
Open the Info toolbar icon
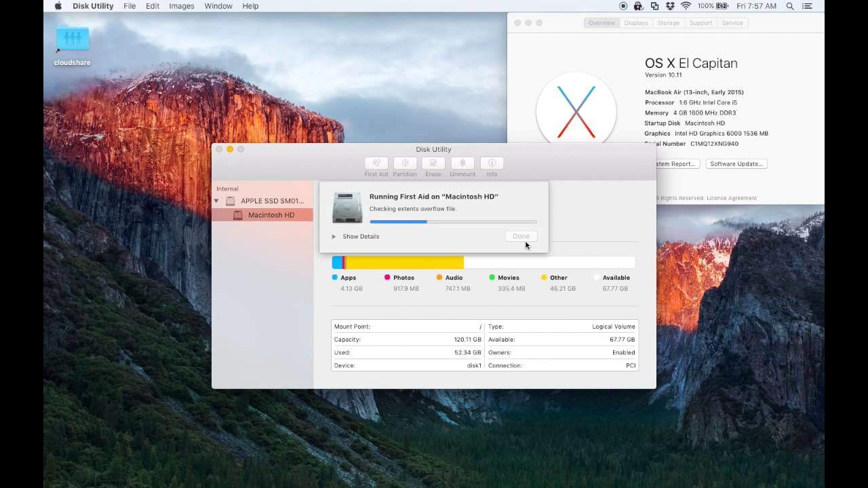[492, 163]
